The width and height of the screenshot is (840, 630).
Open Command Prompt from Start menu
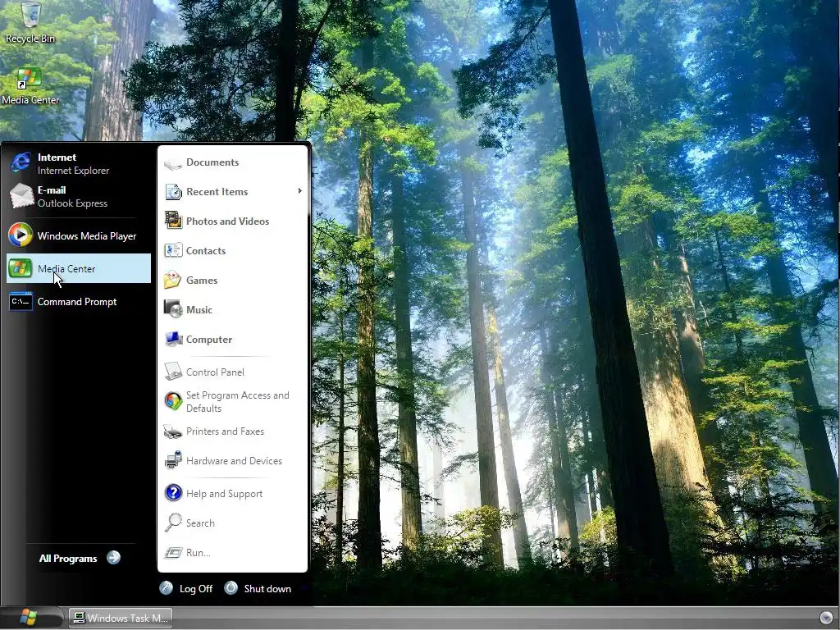coord(77,302)
